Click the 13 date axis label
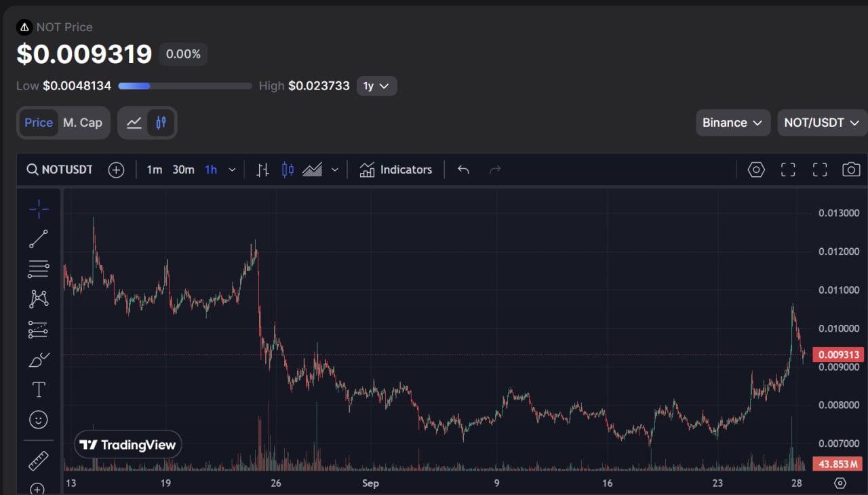 [x=71, y=483]
